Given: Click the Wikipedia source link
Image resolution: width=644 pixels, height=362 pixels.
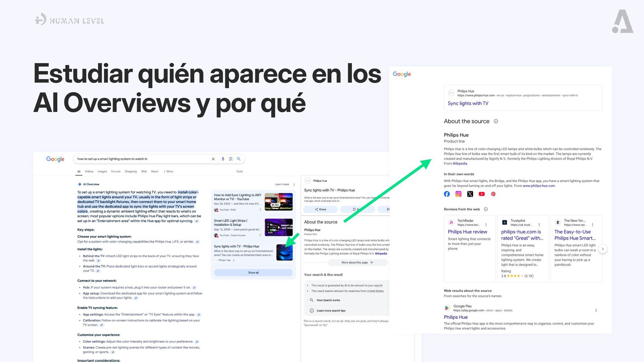Looking at the screenshot, I should 460,164.
